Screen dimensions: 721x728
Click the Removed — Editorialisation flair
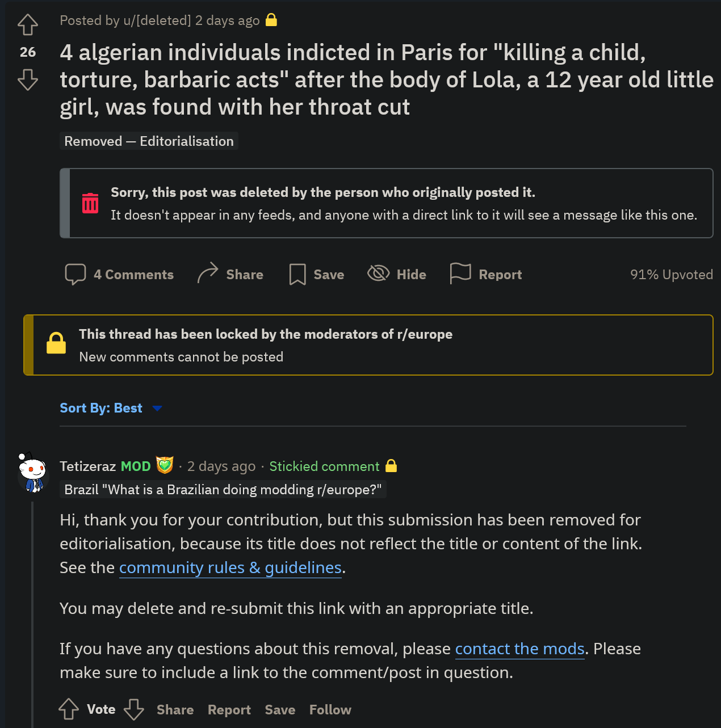click(x=149, y=141)
